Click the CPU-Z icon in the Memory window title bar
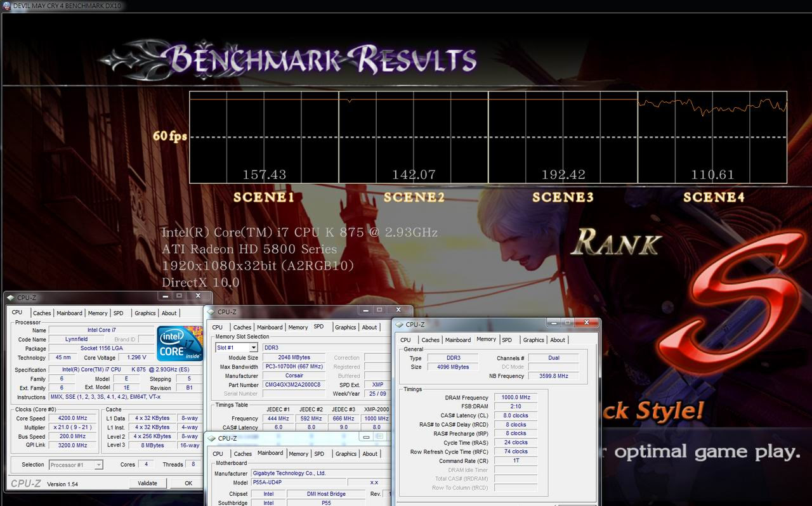Image resolution: width=812 pixels, height=506 pixels. click(400, 325)
